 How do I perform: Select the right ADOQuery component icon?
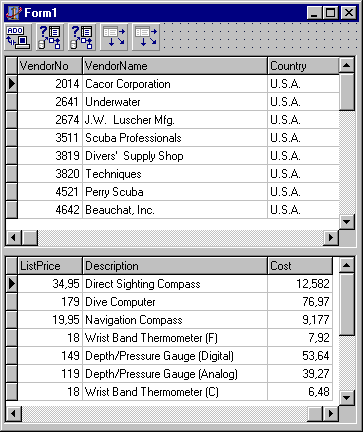tap(82, 37)
